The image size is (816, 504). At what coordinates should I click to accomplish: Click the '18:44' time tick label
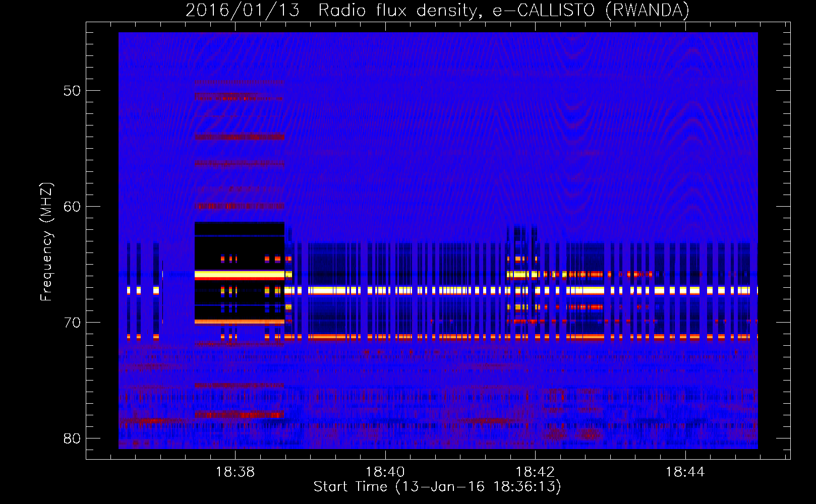[685, 472]
